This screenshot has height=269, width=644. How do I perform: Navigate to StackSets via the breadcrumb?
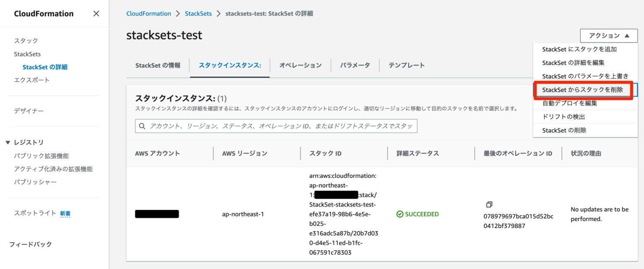(x=198, y=13)
